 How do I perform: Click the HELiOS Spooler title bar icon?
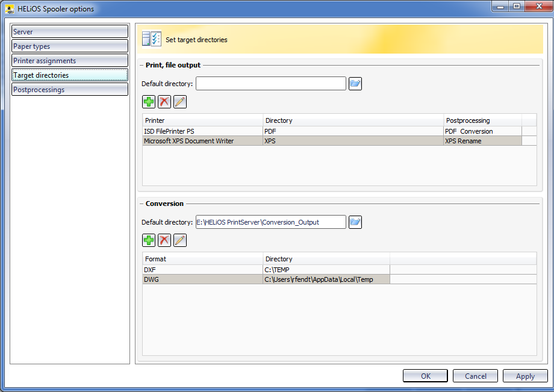pos(10,9)
